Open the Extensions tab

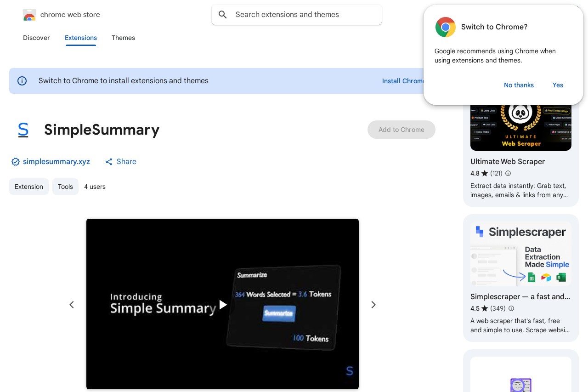[x=81, y=38]
